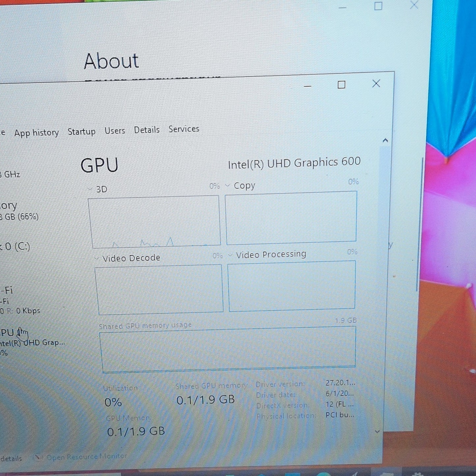Click the 1.9 GB graph maximum label

[346, 321]
